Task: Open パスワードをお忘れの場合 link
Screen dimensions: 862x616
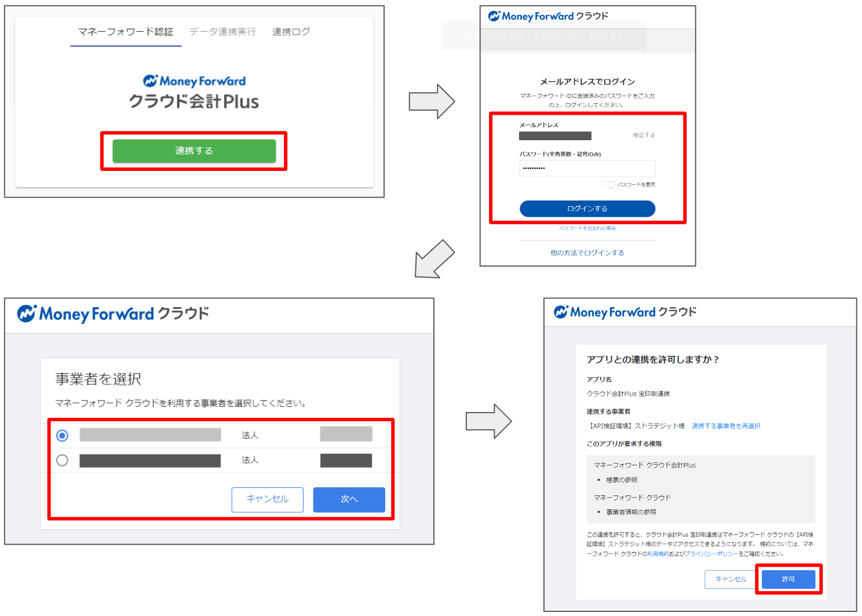Action: pyautogui.click(x=587, y=228)
